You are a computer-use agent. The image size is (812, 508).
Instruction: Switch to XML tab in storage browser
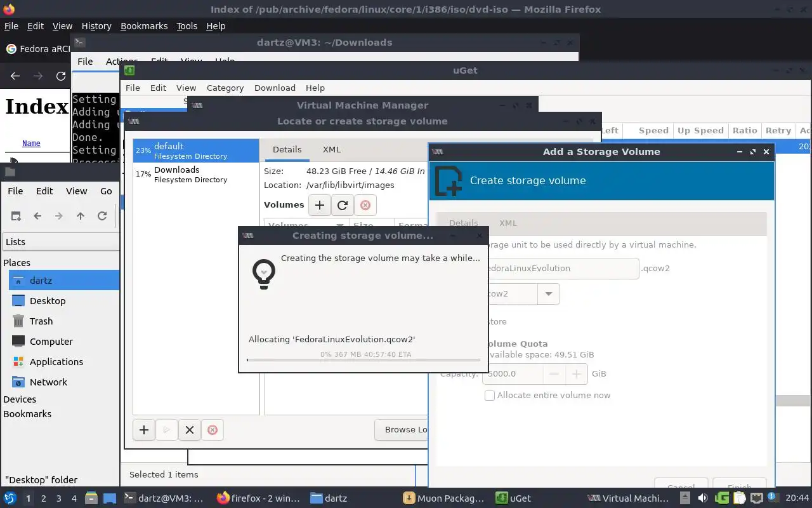[x=332, y=149]
